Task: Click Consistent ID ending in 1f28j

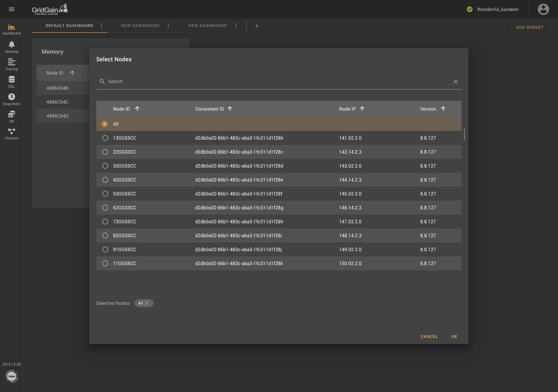Action: tap(238, 249)
